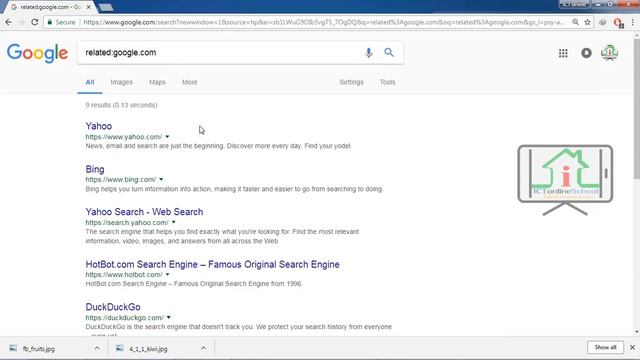The width and height of the screenshot is (640, 360).
Task: Open HotBot.com Search Engine result
Action: (x=212, y=264)
